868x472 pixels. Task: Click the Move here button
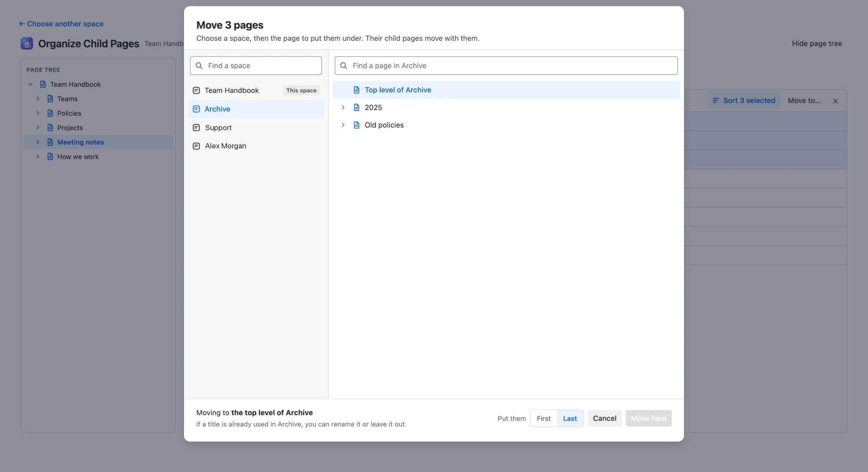pos(648,418)
